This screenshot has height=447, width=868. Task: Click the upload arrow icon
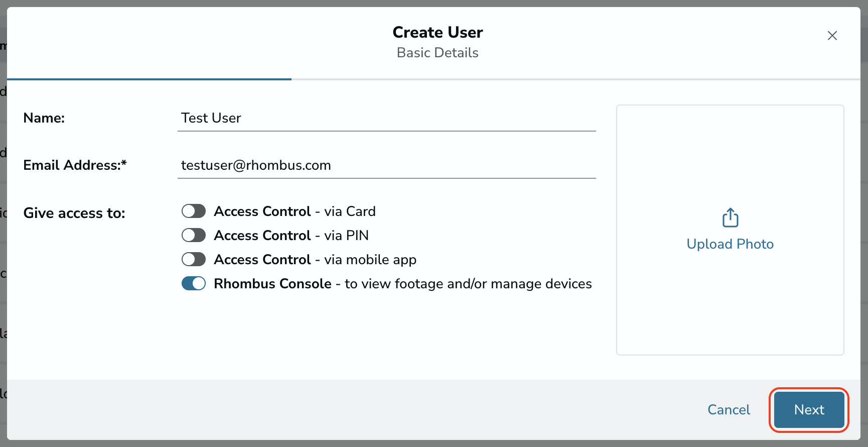coord(730,217)
